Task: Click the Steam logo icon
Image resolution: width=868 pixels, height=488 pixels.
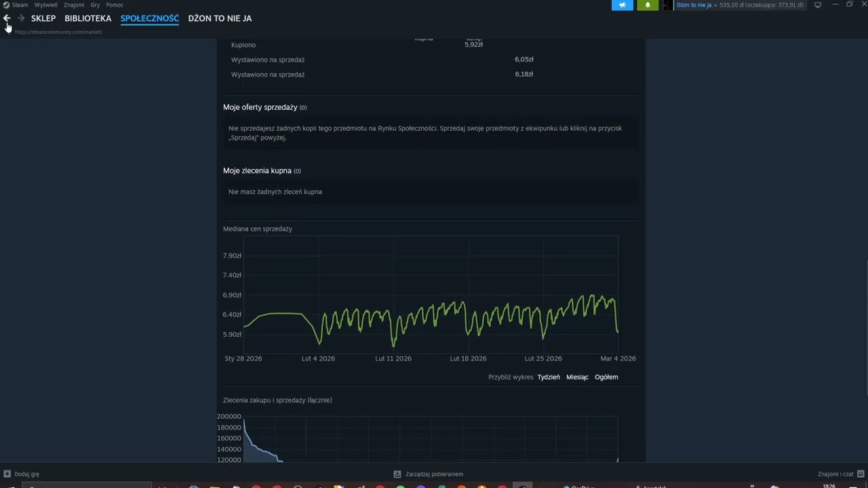Action: (x=6, y=5)
